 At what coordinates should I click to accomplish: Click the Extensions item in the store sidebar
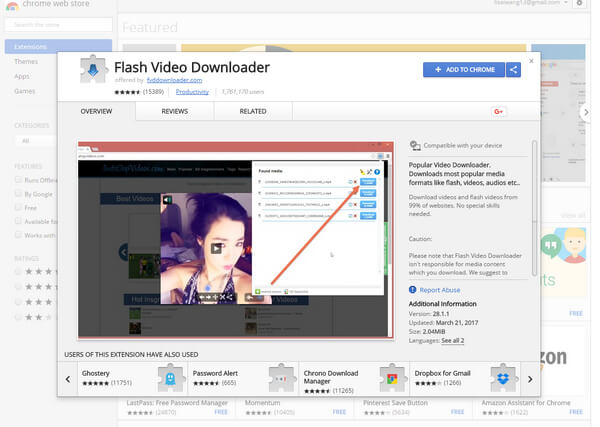click(58, 47)
